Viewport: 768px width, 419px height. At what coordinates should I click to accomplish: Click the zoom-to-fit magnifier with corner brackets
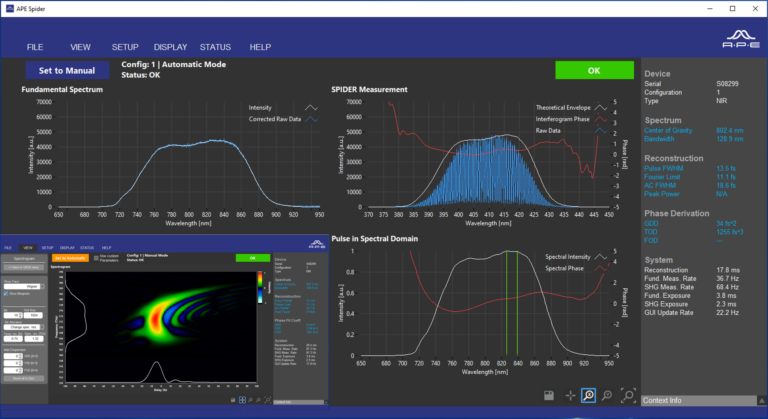[628, 395]
